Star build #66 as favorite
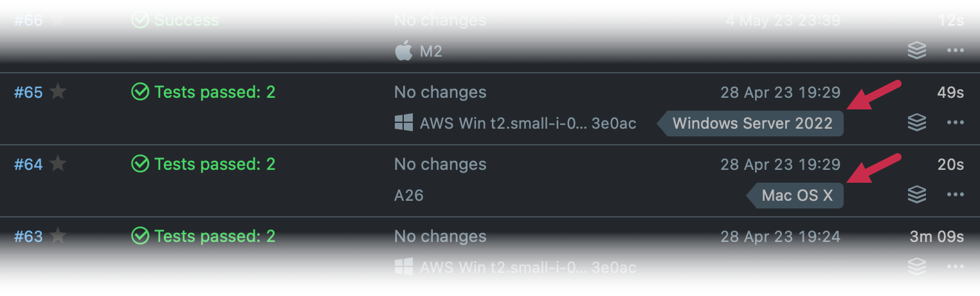This screenshot has height=296, width=980. click(58, 20)
